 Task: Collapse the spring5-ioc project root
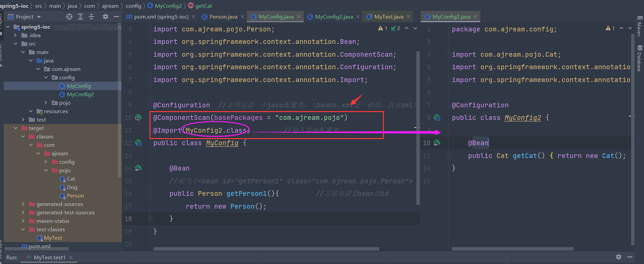click(8, 27)
